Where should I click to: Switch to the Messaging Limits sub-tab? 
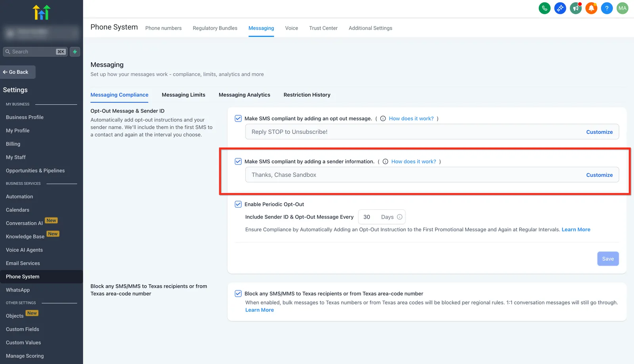pyautogui.click(x=183, y=95)
